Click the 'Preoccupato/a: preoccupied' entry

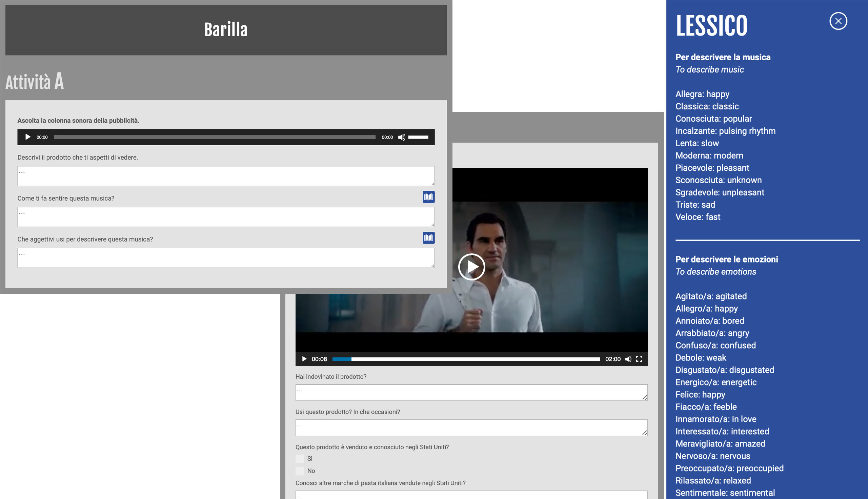click(729, 468)
